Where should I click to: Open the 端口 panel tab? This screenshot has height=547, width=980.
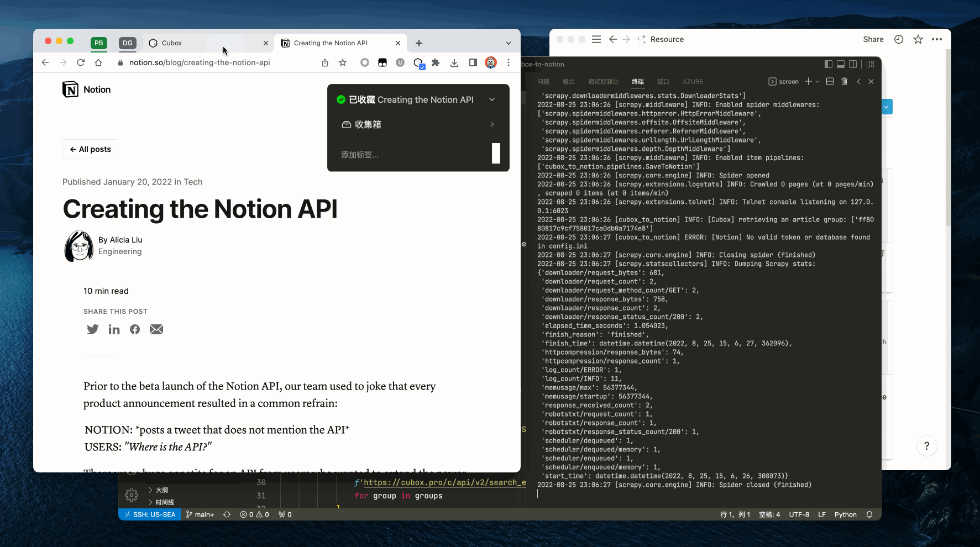click(x=663, y=82)
